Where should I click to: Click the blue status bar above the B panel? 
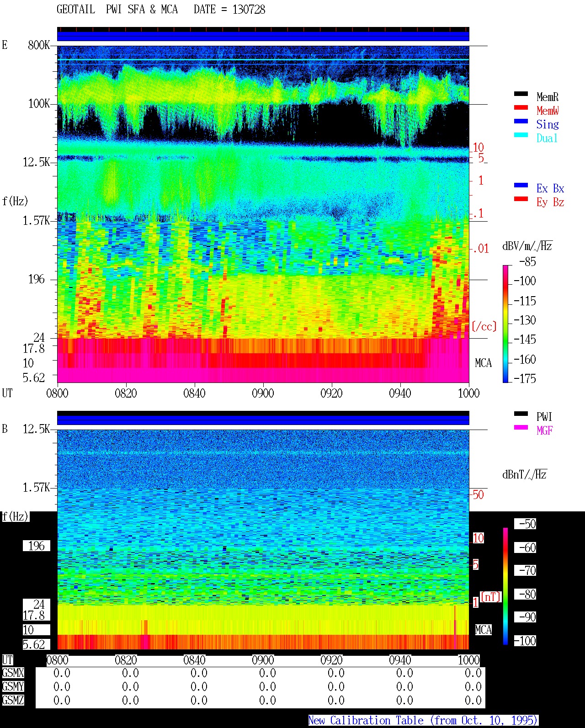click(x=263, y=420)
